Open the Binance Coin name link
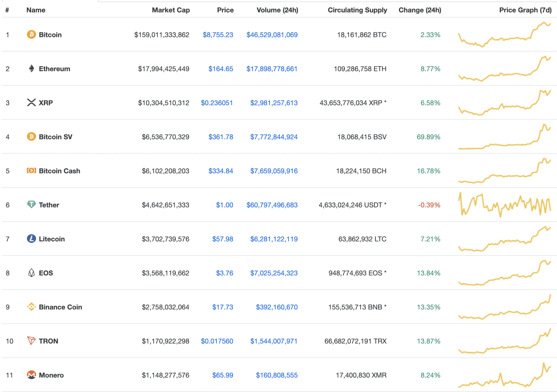The image size is (557, 392). [60, 307]
